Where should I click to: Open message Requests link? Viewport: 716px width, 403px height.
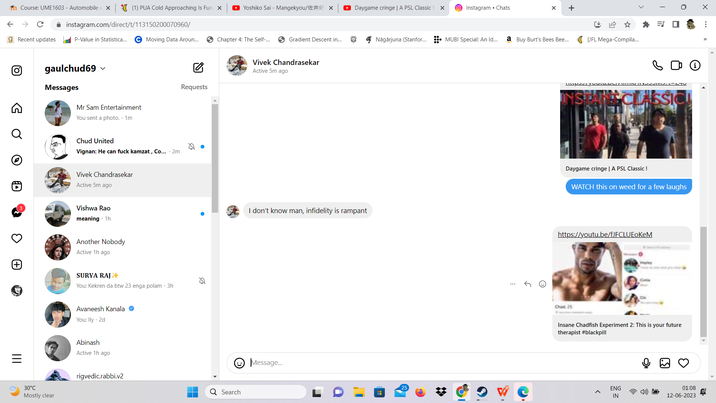coord(194,87)
